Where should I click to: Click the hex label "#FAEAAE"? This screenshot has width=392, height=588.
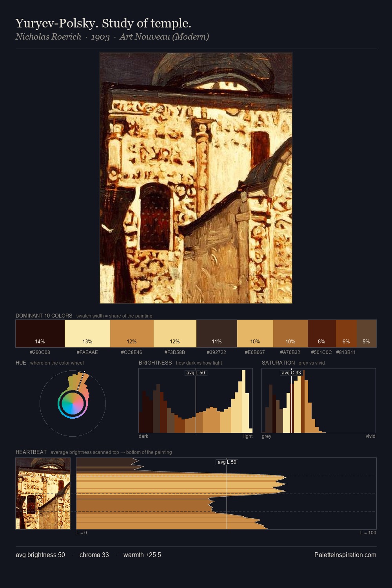pyautogui.click(x=87, y=352)
